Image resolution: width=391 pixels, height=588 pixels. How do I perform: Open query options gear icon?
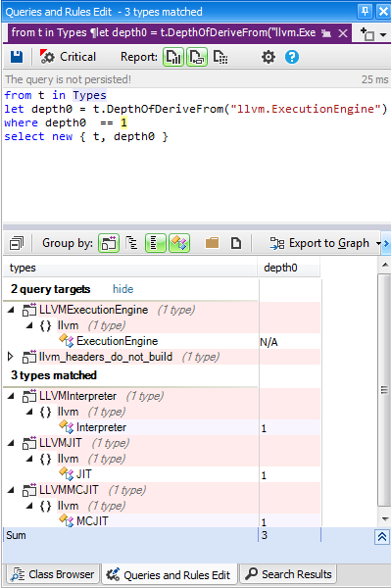click(269, 57)
